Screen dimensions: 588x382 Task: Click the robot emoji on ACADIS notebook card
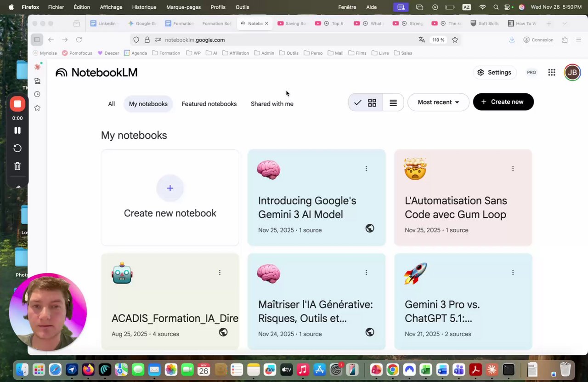coord(122,273)
